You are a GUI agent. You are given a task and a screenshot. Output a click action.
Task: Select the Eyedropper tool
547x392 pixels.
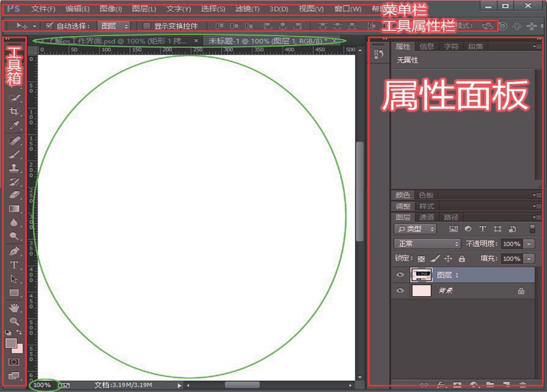[x=14, y=125]
